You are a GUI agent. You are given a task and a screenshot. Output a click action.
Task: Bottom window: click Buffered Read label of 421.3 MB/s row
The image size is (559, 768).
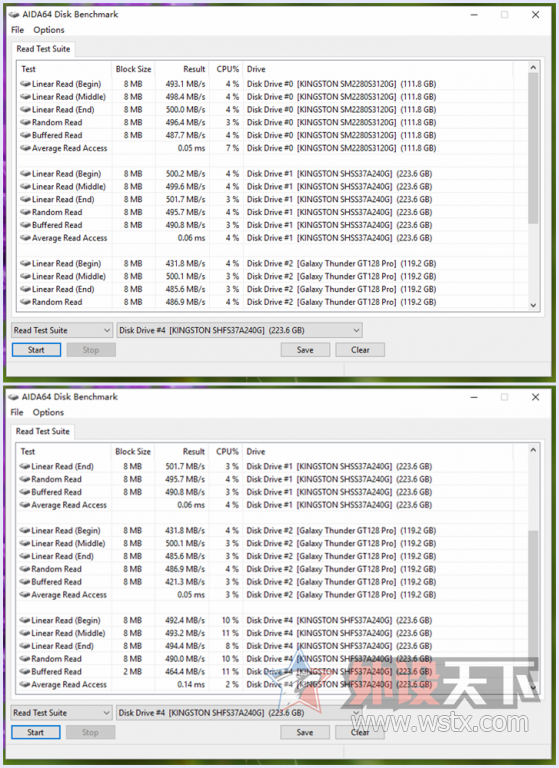click(56, 582)
